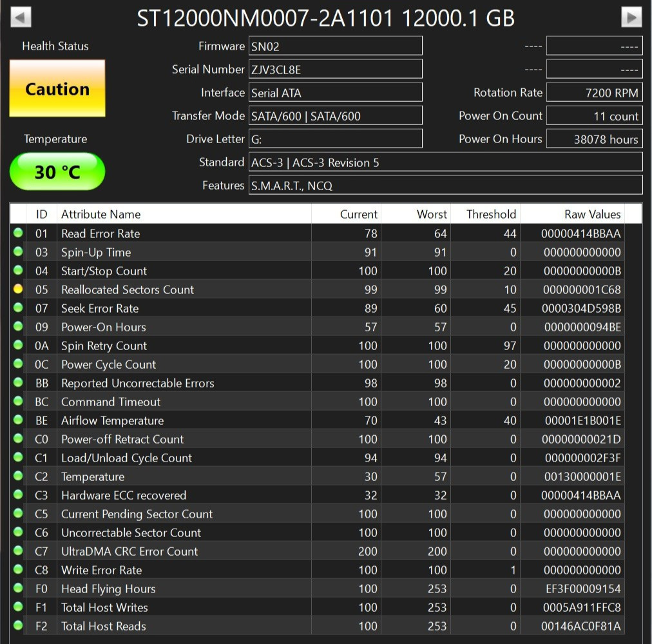This screenshot has height=644, width=652.
Task: Select raw value 00130000001E
Action: coord(582,477)
